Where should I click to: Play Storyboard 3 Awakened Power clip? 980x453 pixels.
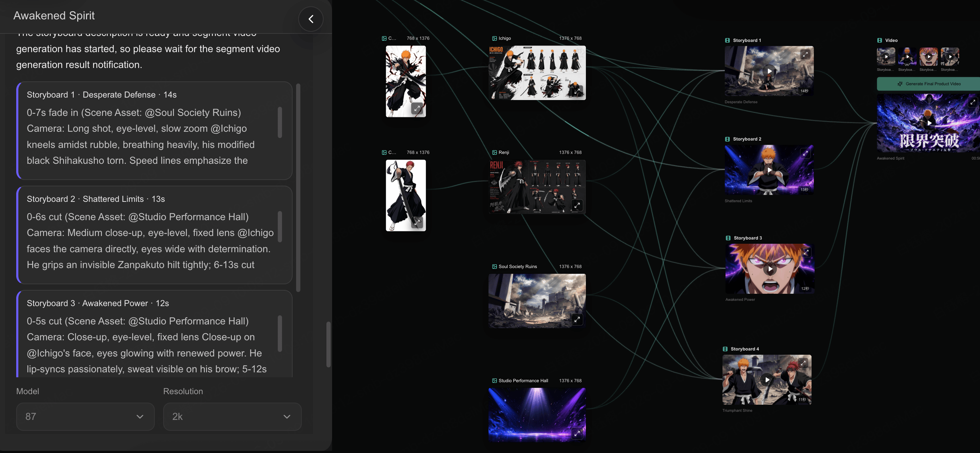pos(770,269)
